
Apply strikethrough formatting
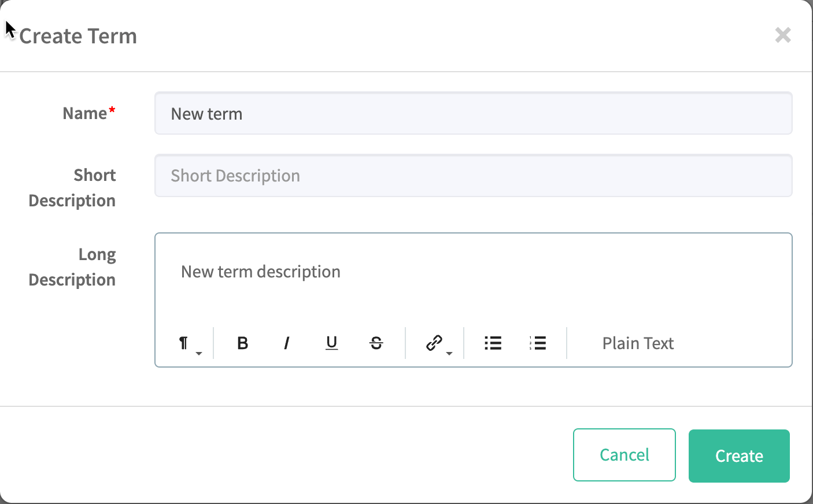[x=376, y=343]
